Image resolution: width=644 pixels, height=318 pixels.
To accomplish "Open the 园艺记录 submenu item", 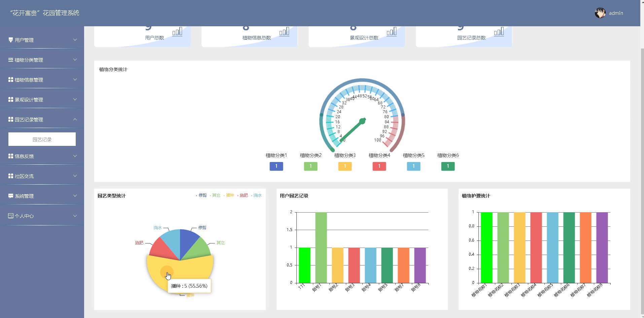I will pyautogui.click(x=42, y=139).
